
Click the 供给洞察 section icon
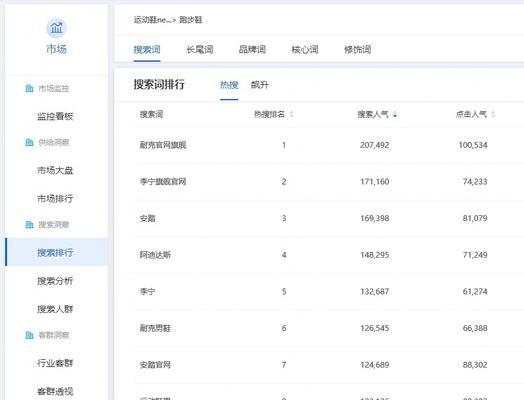pyautogui.click(x=29, y=143)
